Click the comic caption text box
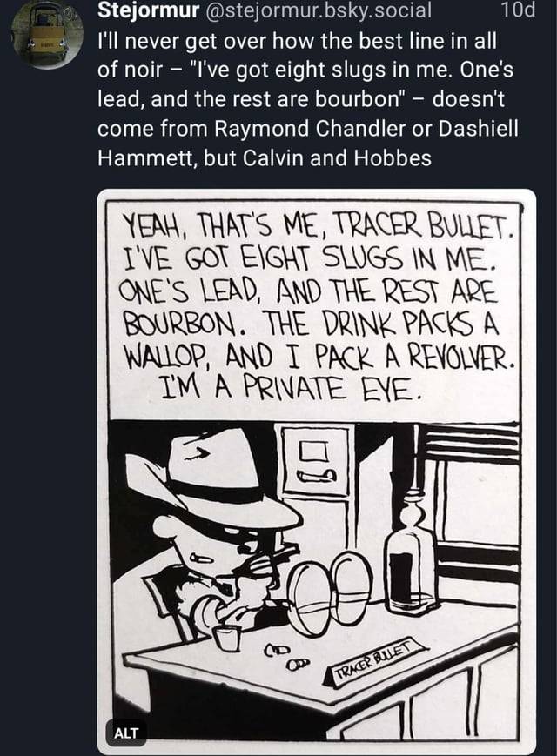 [x=315, y=311]
